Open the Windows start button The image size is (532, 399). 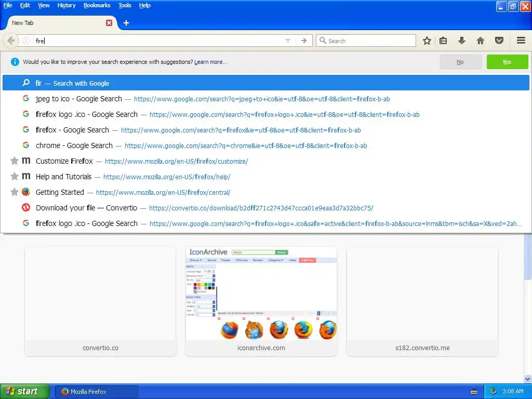pyautogui.click(x=24, y=392)
